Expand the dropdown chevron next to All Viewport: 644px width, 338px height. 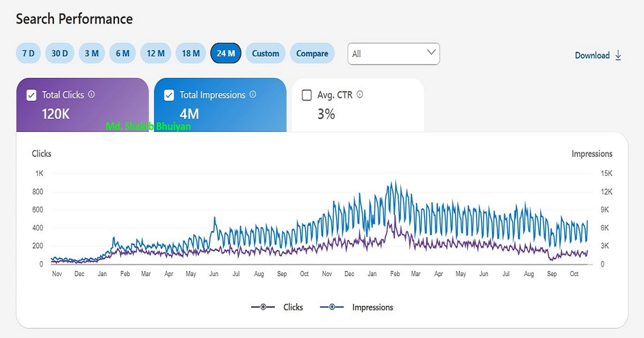[430, 53]
